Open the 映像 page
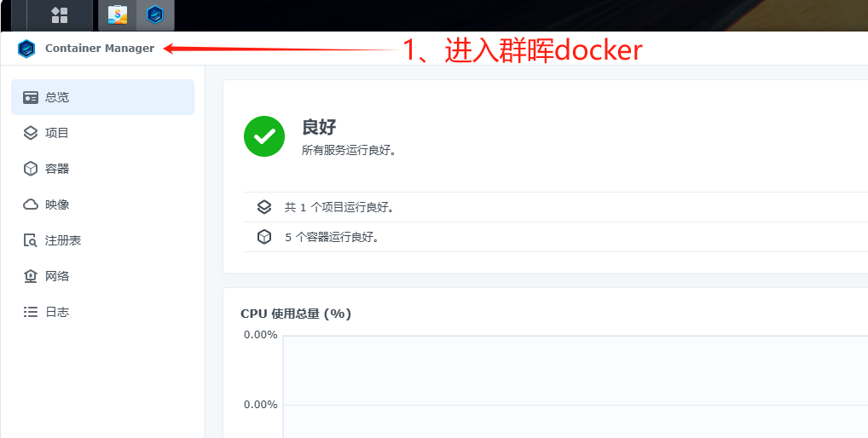The image size is (868, 438). 102,205
